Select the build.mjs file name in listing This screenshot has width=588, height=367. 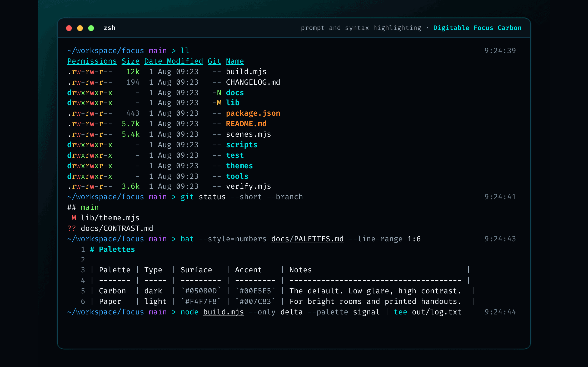click(246, 72)
